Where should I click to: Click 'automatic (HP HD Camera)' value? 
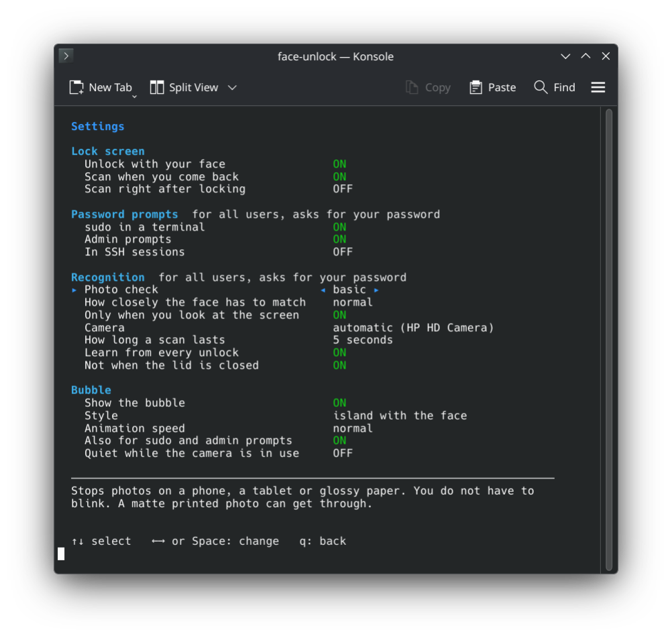pos(414,328)
